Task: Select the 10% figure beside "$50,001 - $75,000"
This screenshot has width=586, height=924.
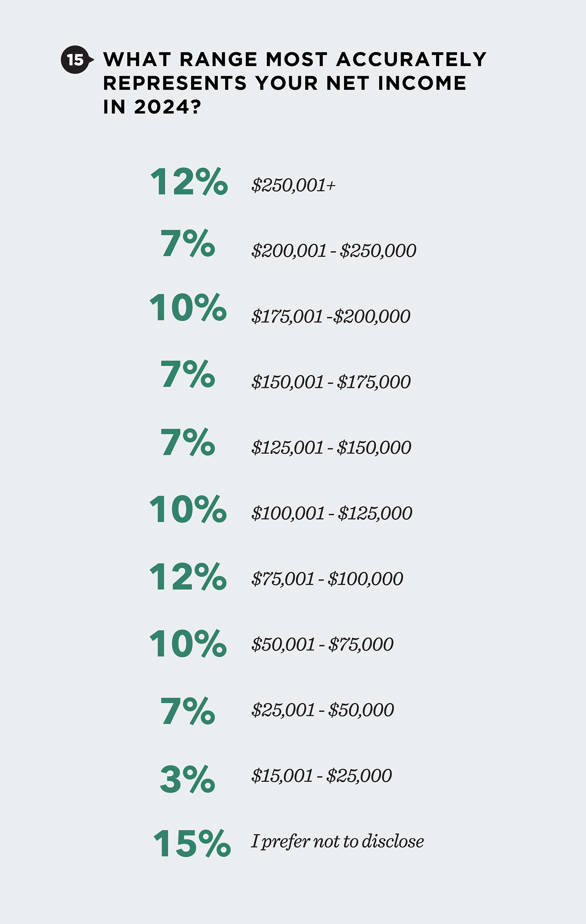Action: click(x=188, y=643)
